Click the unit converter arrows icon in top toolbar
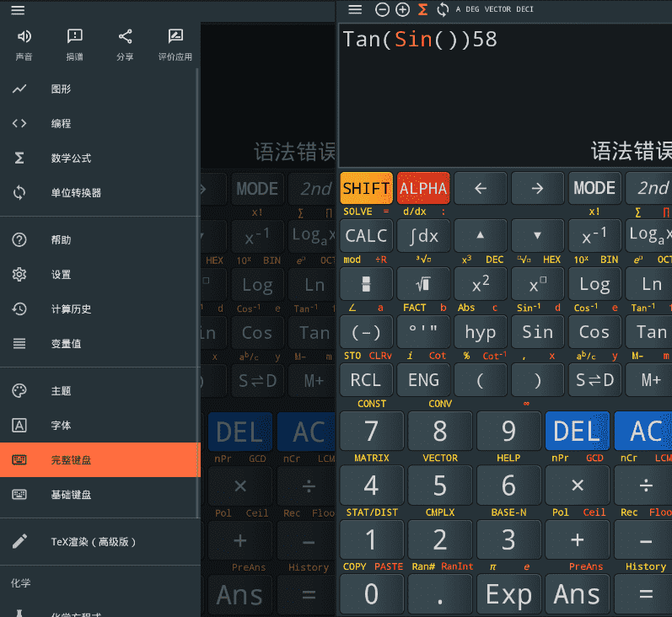Viewport: 672px width, 617px height. pos(443,9)
